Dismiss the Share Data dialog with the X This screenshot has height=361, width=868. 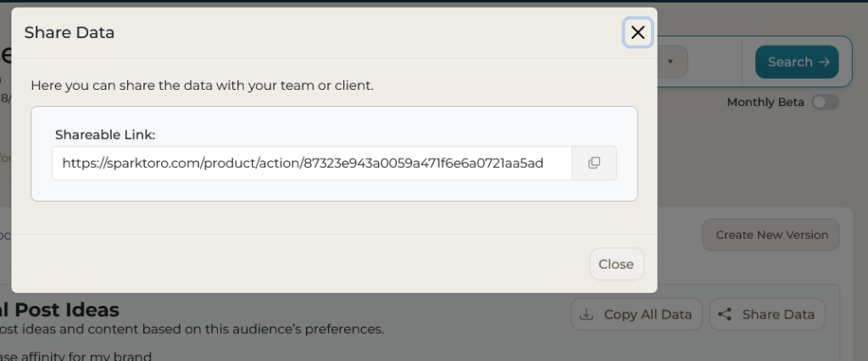tap(637, 33)
